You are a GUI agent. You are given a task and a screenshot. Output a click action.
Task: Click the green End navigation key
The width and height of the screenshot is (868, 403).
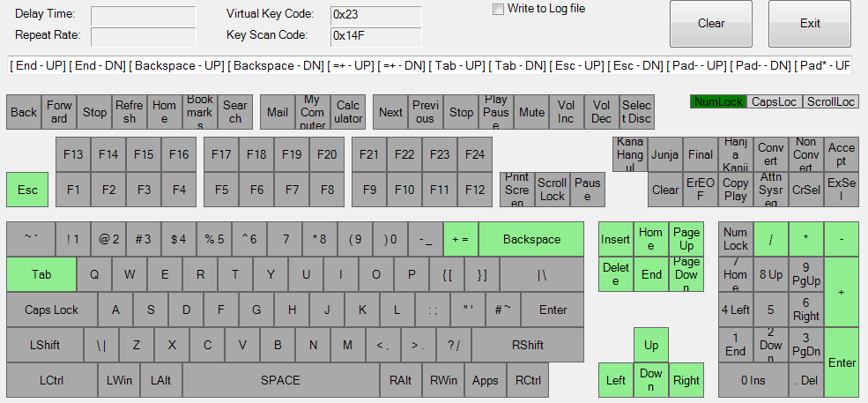click(651, 274)
